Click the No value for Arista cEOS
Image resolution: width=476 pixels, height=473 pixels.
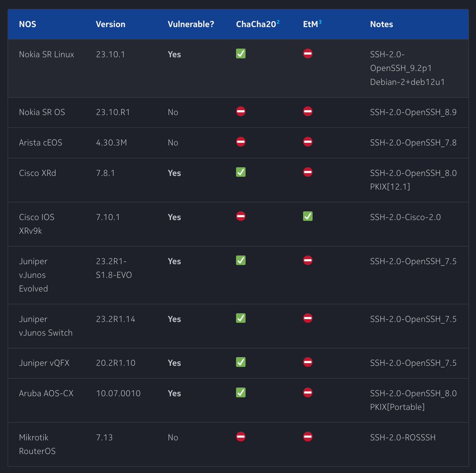(173, 143)
